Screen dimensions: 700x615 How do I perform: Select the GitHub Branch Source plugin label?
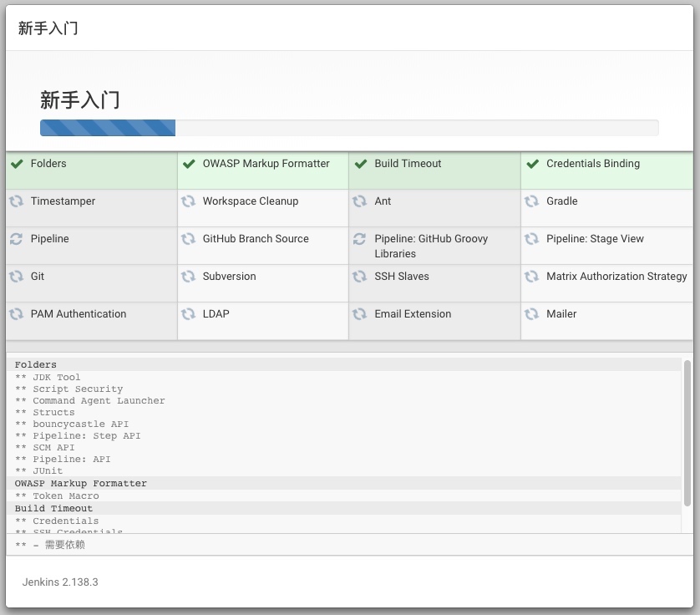(256, 239)
